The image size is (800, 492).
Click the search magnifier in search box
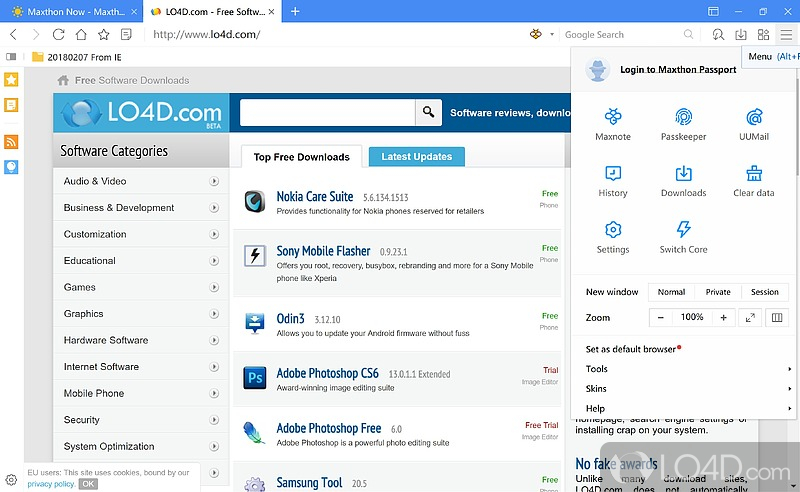[688, 34]
